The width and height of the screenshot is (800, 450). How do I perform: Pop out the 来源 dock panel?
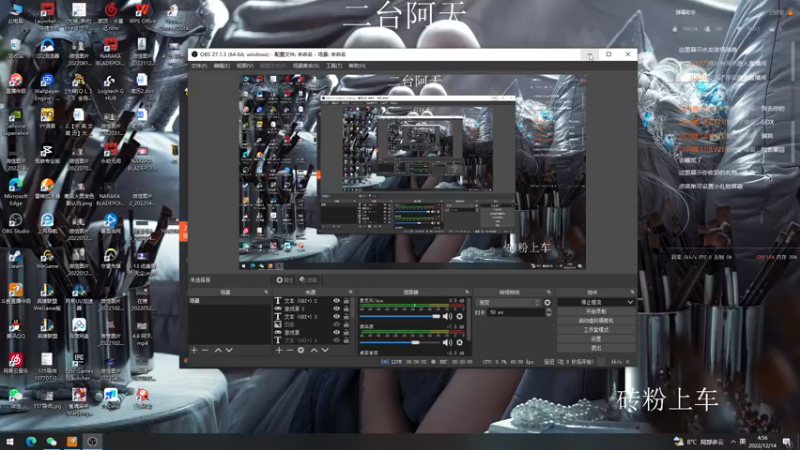(351, 292)
